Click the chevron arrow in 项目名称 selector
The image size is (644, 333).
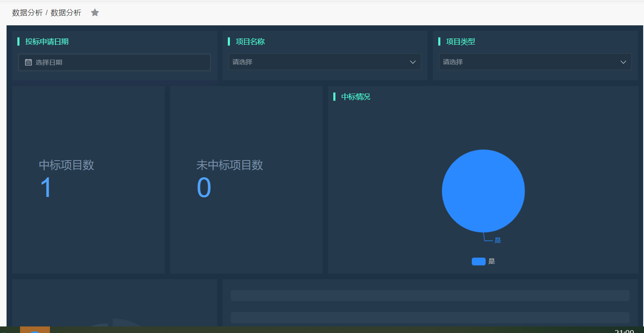tap(412, 62)
